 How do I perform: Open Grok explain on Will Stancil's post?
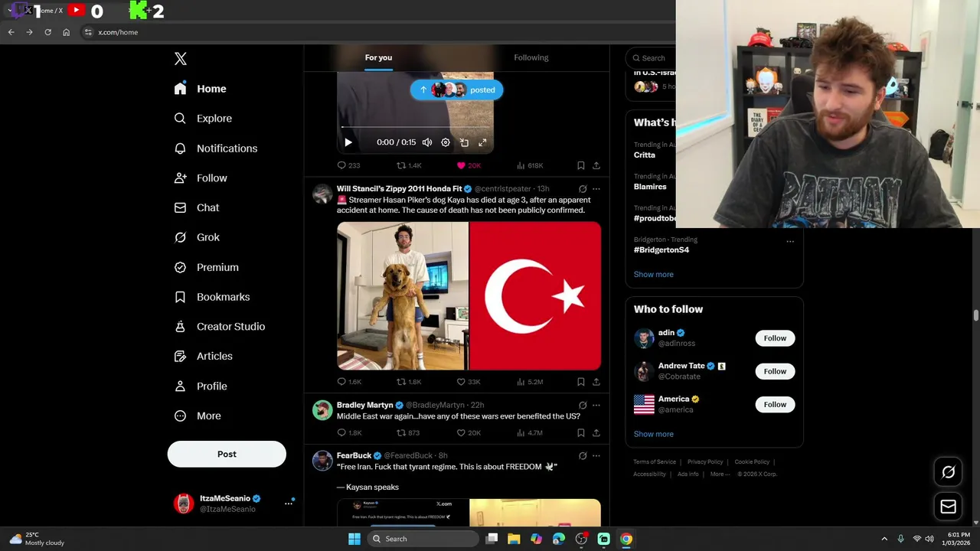[x=583, y=189]
